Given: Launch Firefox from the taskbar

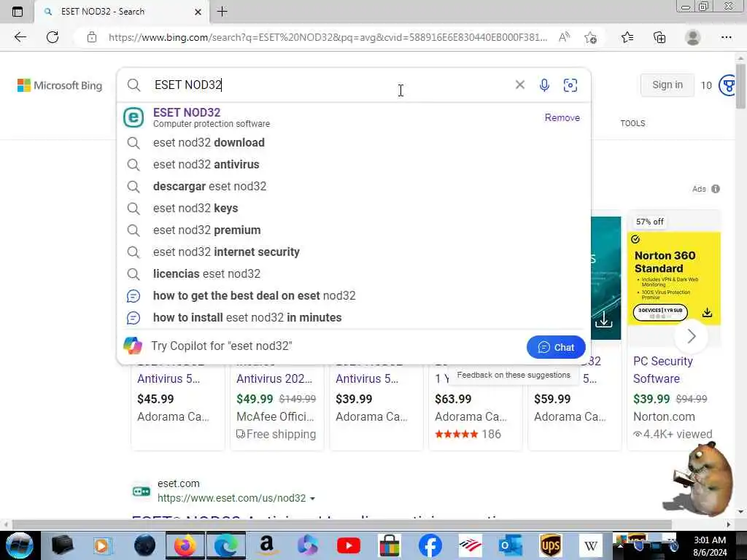Looking at the screenshot, I should pos(185,545).
